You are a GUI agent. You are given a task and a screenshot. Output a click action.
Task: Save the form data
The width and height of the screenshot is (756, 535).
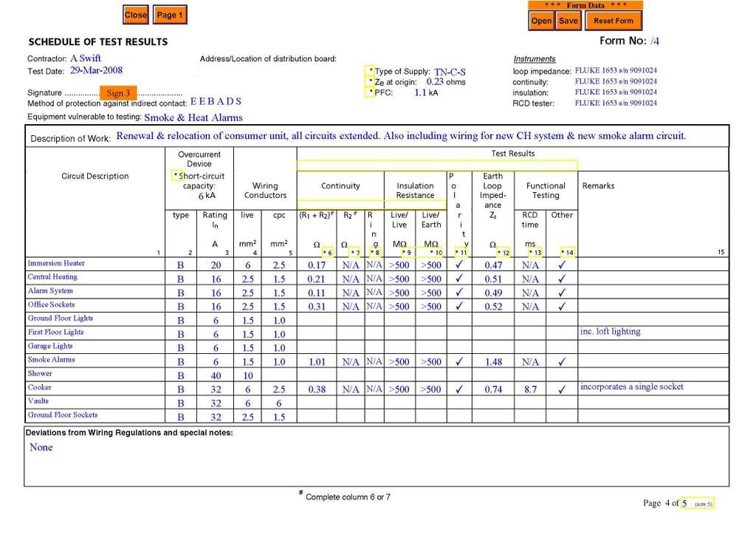pos(568,21)
